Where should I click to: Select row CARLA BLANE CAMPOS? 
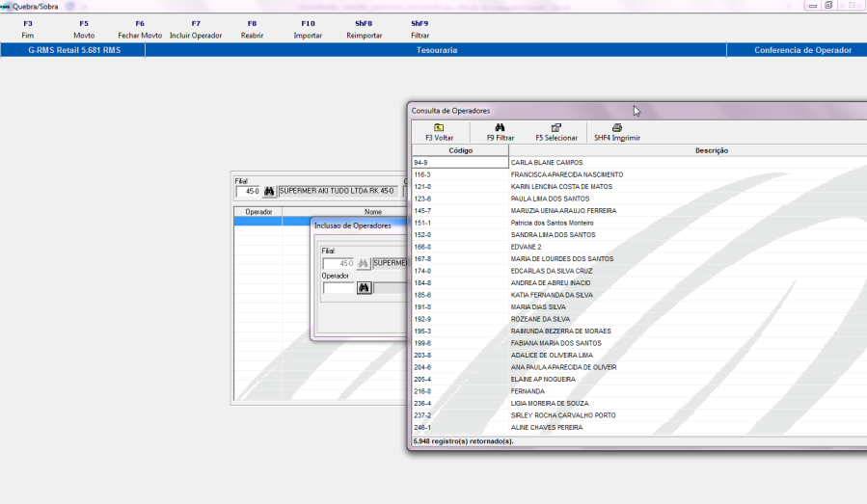[639, 163]
